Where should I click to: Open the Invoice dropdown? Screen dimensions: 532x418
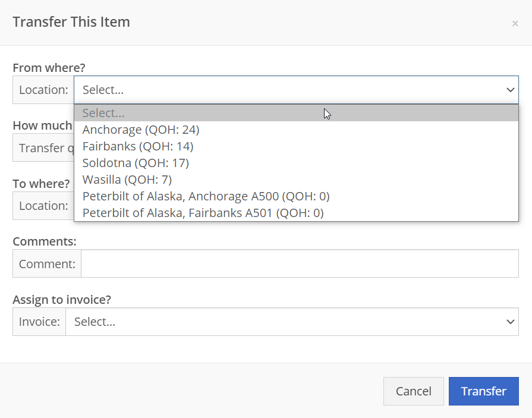pyautogui.click(x=292, y=322)
